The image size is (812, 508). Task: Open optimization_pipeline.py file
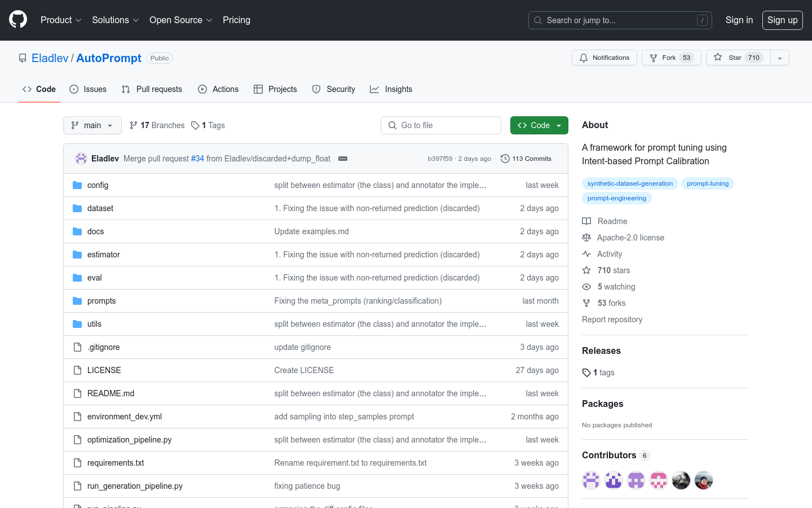point(130,440)
